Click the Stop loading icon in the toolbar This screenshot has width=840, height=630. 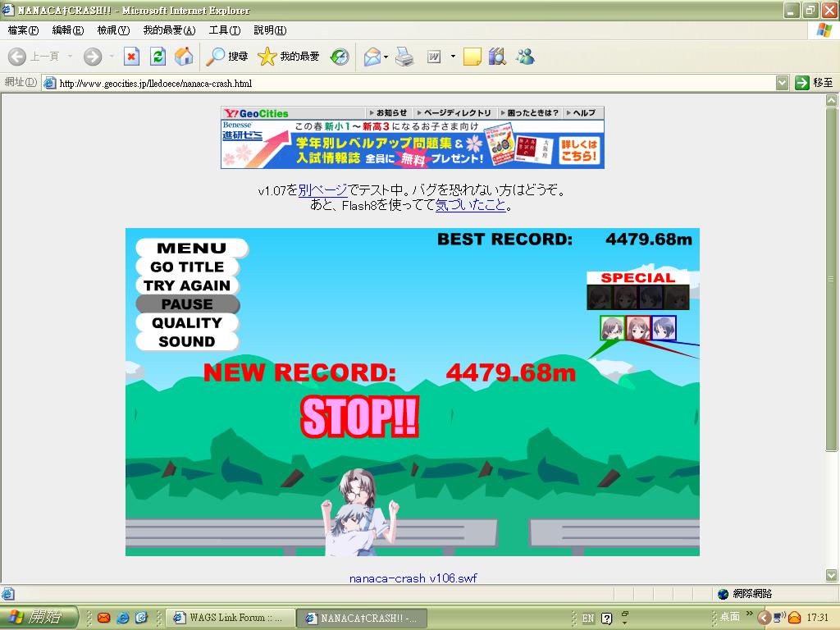pyautogui.click(x=131, y=57)
